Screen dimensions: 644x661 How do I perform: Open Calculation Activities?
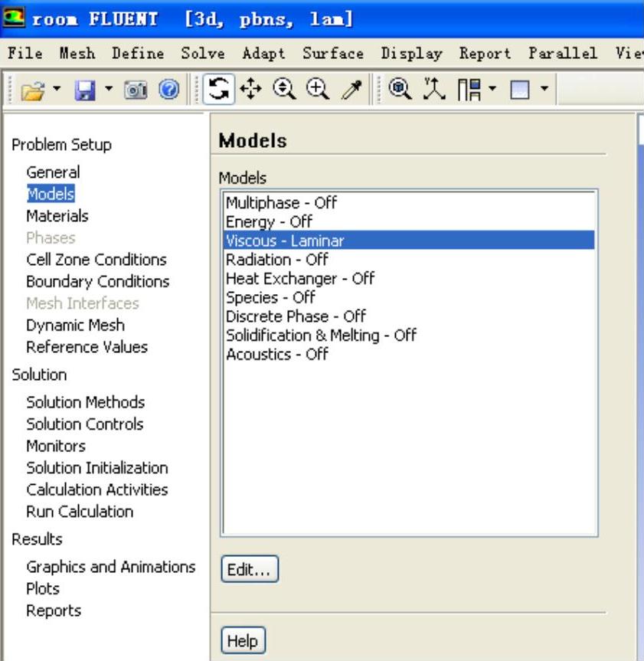point(97,490)
